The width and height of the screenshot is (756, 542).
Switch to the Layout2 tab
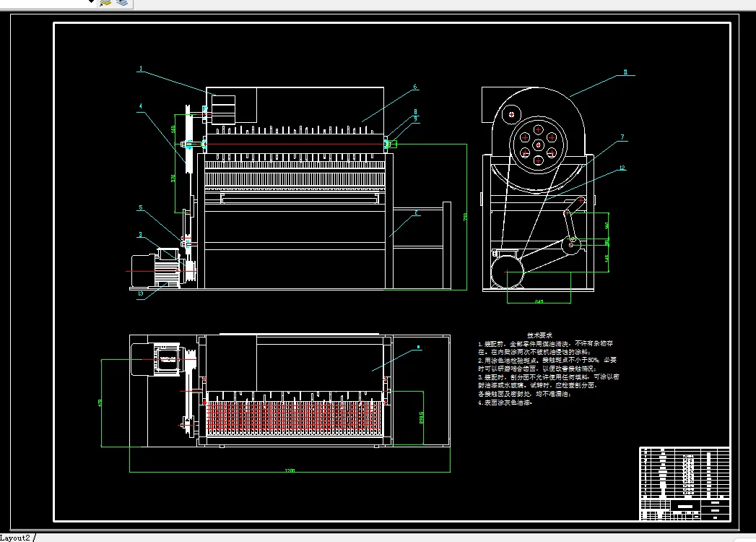pos(15,538)
